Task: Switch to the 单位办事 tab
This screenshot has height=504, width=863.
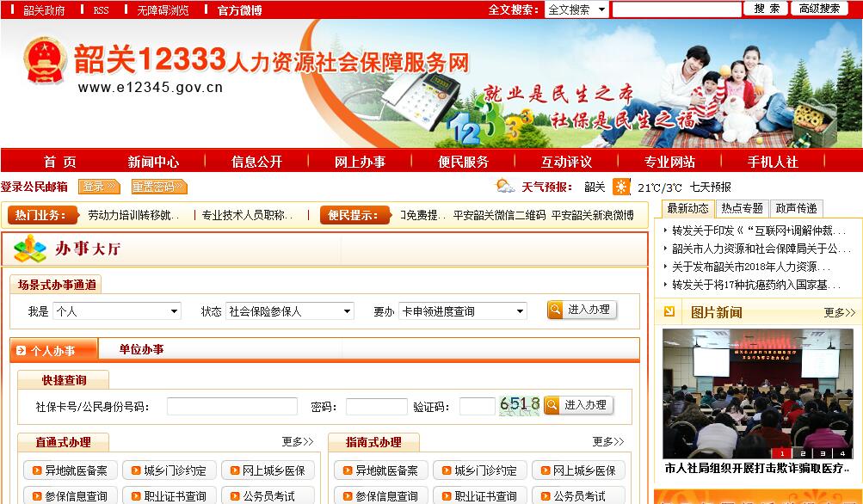Action: click(x=141, y=349)
